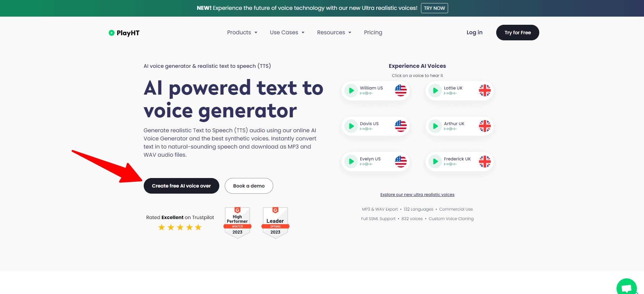Play the Davis US voice sample

[351, 126]
